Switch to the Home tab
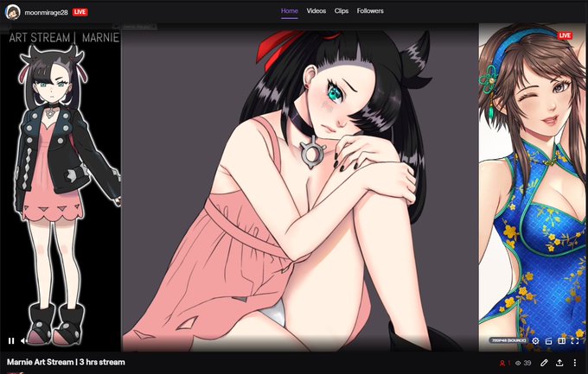The height and width of the screenshot is (374, 588). coord(290,11)
